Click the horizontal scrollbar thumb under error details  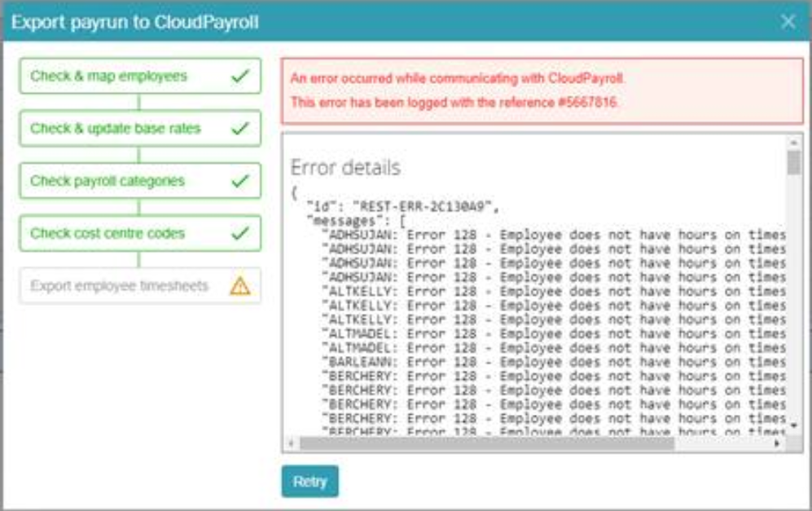coord(487,443)
